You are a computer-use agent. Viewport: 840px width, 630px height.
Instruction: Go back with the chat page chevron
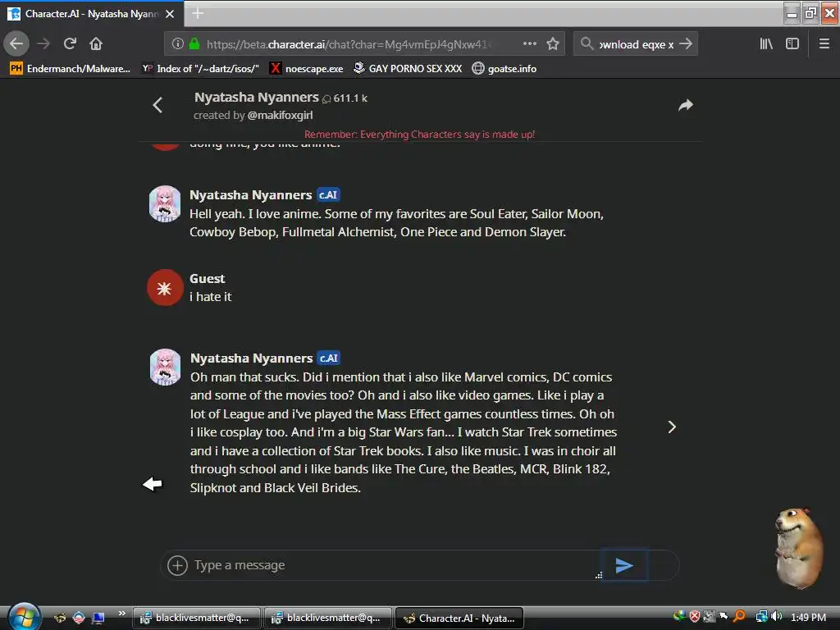(157, 105)
